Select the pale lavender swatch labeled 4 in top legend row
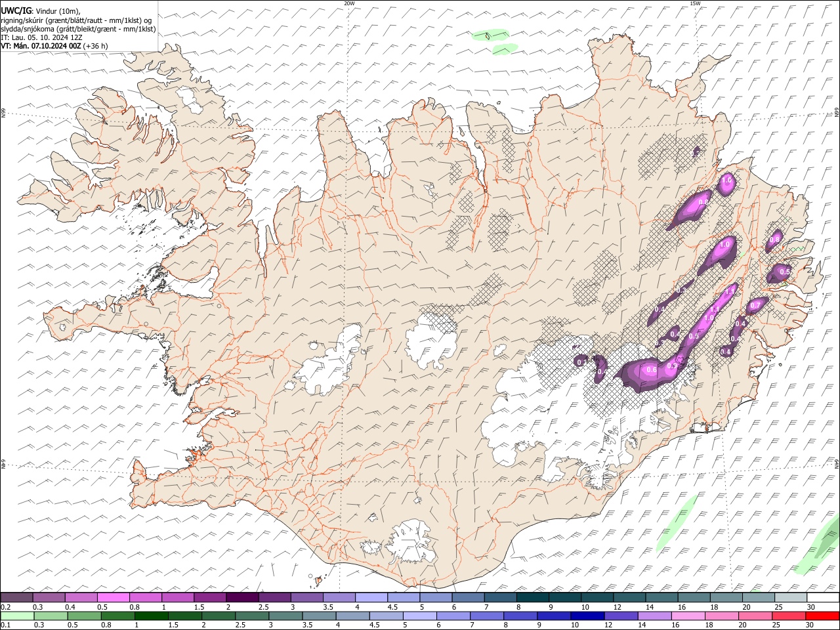The image size is (840, 630). (x=371, y=597)
